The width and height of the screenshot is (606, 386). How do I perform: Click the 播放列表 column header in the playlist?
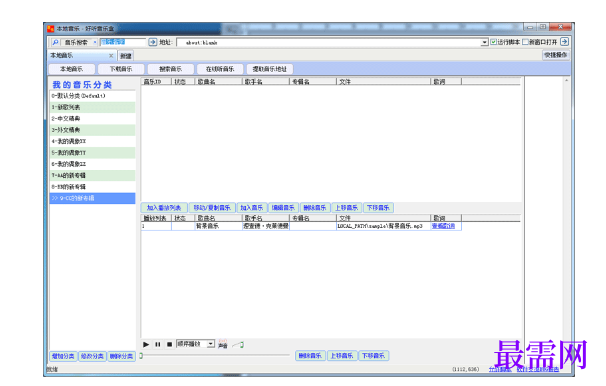pos(156,218)
